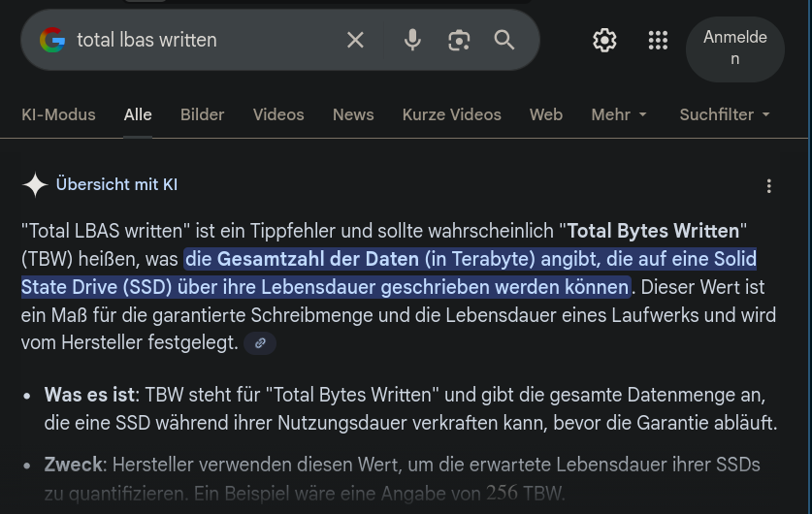Go to Kurze Videos tab
Screen dimensions: 812x514
[451, 114]
